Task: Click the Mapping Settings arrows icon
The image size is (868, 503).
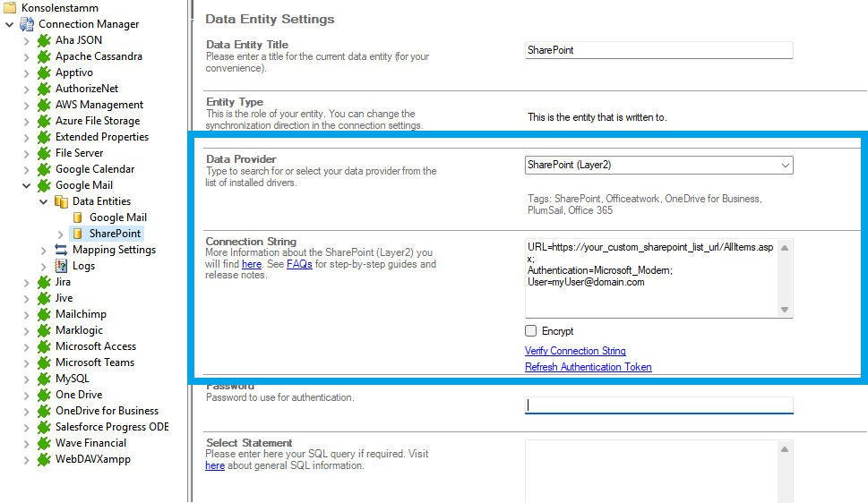Action: point(61,250)
